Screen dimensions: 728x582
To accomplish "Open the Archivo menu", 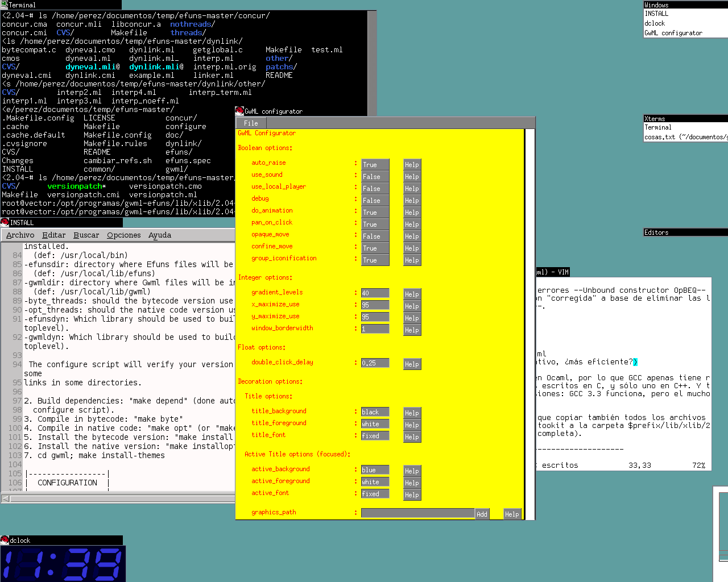I will click(20, 235).
